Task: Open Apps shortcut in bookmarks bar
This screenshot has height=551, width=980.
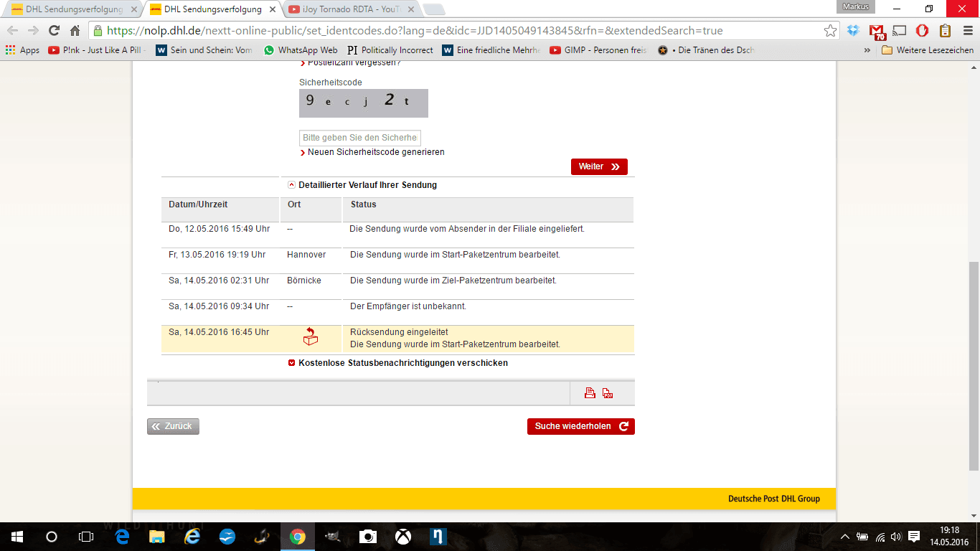Action: (x=22, y=50)
